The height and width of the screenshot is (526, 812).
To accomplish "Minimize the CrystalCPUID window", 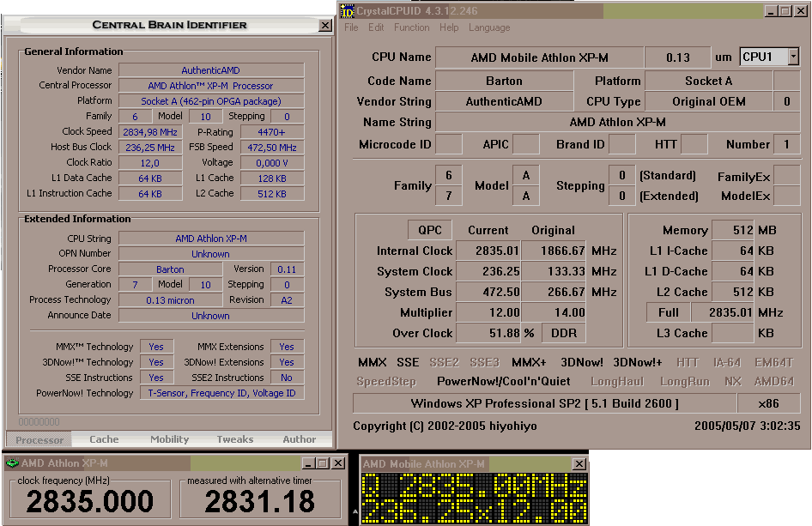I will tap(771, 11).
